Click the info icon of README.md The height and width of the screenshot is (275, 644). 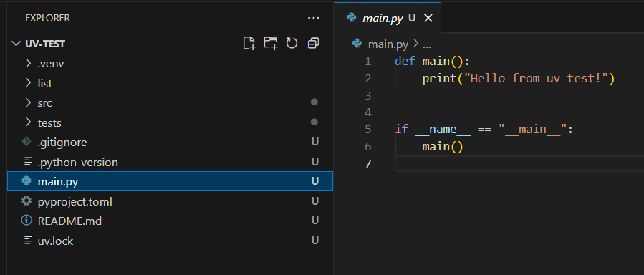pyautogui.click(x=27, y=221)
